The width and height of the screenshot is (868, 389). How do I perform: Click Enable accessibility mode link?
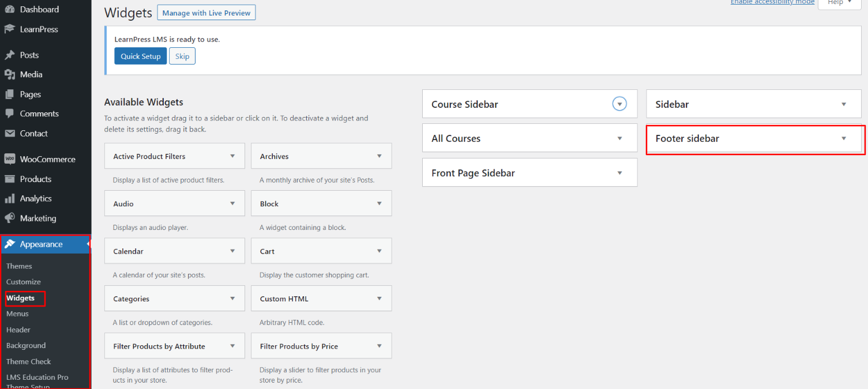point(772,2)
